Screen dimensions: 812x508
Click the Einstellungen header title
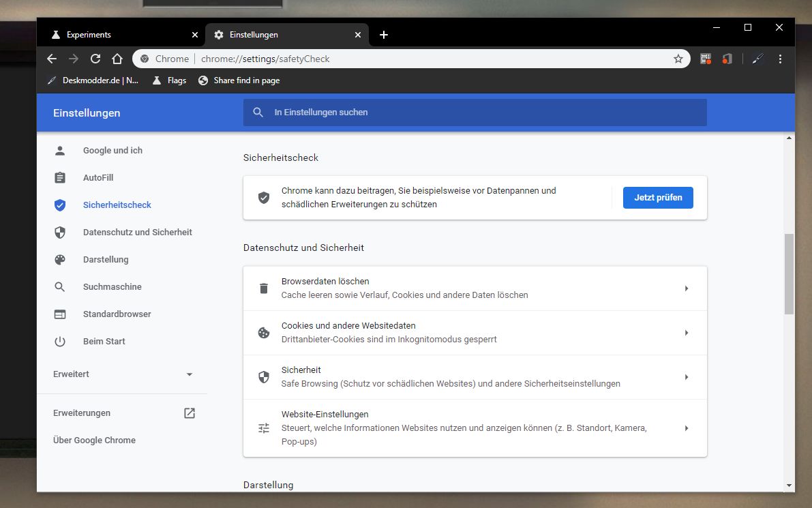pyautogui.click(x=87, y=113)
